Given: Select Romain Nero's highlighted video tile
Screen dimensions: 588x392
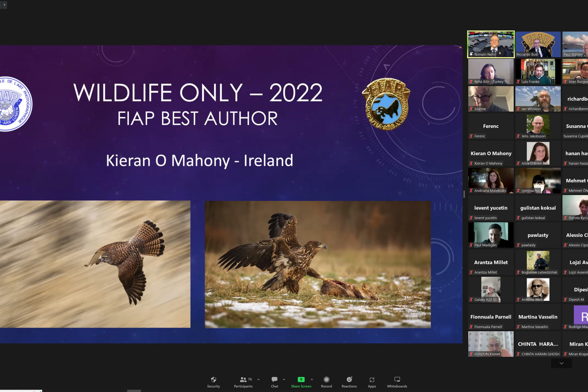Looking at the screenshot, I should (x=491, y=43).
